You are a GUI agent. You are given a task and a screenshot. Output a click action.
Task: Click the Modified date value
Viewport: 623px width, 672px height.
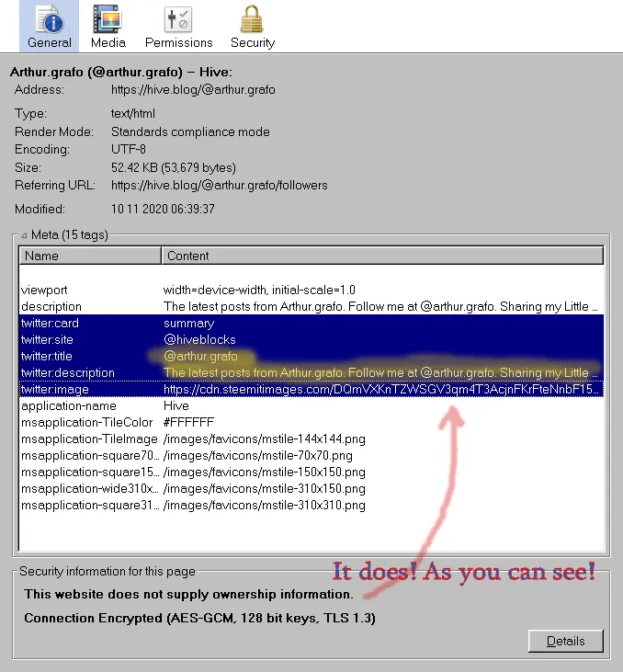click(x=163, y=210)
